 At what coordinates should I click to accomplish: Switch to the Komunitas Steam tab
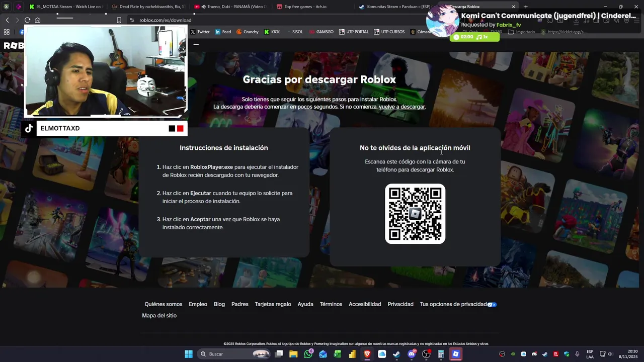coord(395,7)
